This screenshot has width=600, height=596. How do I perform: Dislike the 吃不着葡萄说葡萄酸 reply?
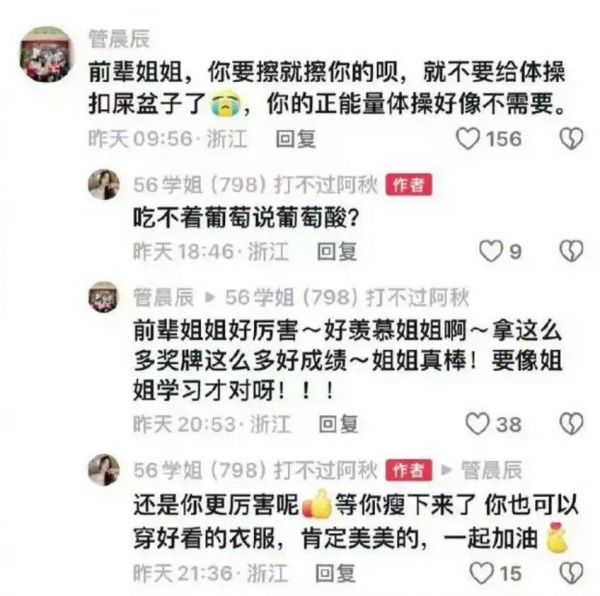(x=571, y=251)
